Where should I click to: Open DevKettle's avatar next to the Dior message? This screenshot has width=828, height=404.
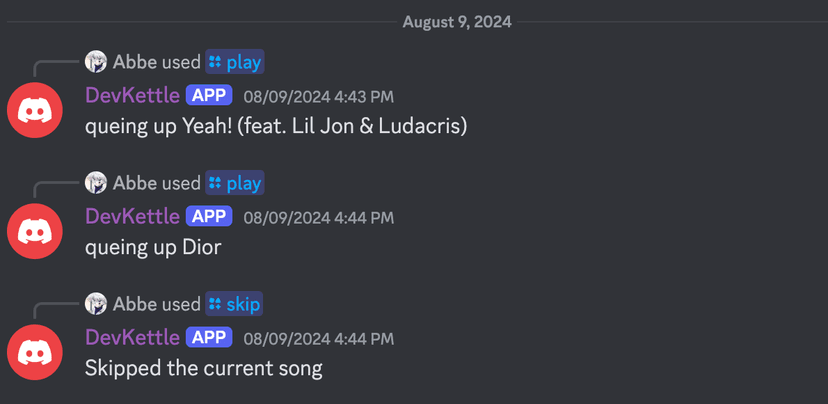click(35, 231)
